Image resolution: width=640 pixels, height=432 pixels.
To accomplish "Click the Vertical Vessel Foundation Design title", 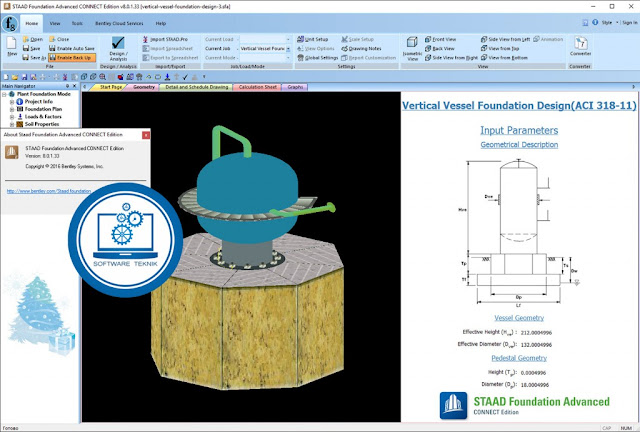I will [x=519, y=106].
